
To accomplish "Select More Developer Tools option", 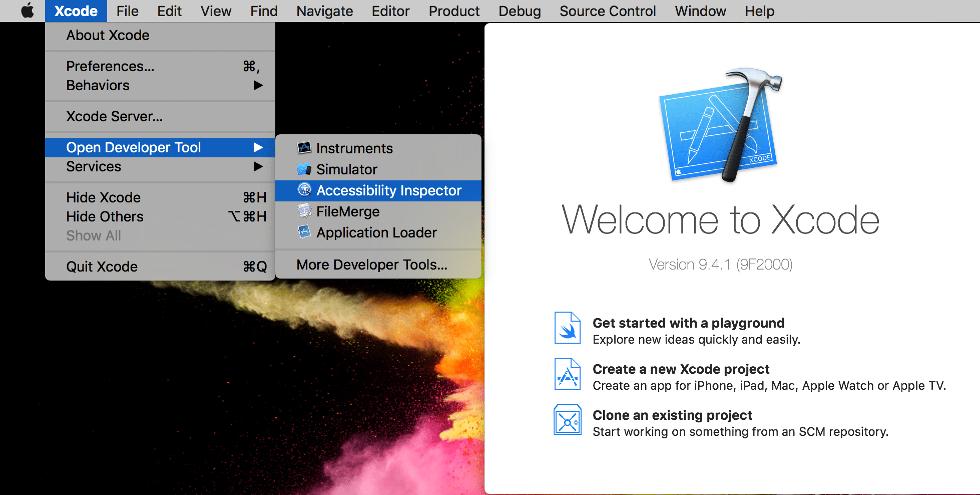I will (x=372, y=264).
